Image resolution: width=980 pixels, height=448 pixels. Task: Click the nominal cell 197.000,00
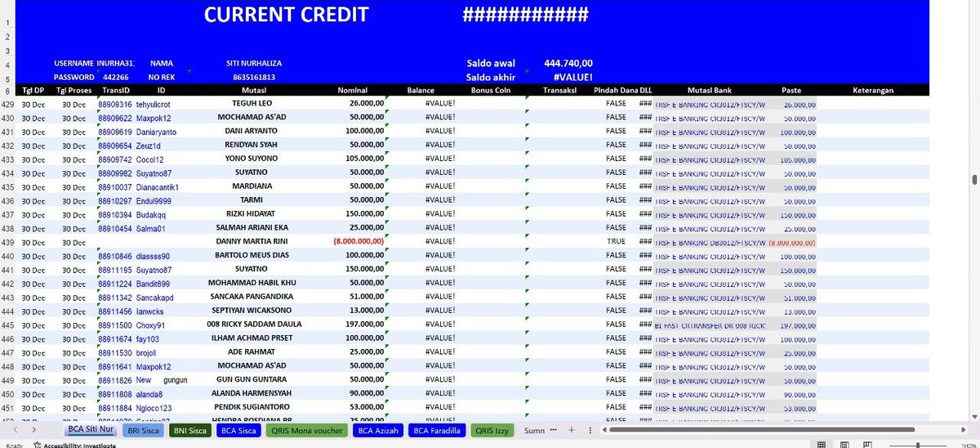(364, 325)
